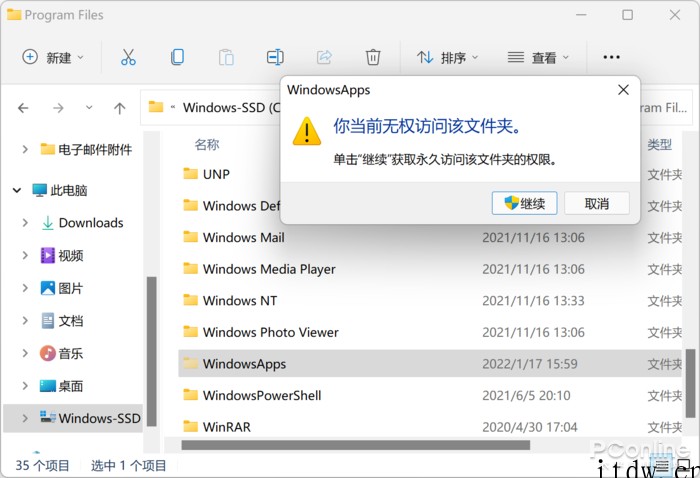Image resolution: width=700 pixels, height=478 pixels.
Task: Open the three-dots more options menu
Action: 611,57
